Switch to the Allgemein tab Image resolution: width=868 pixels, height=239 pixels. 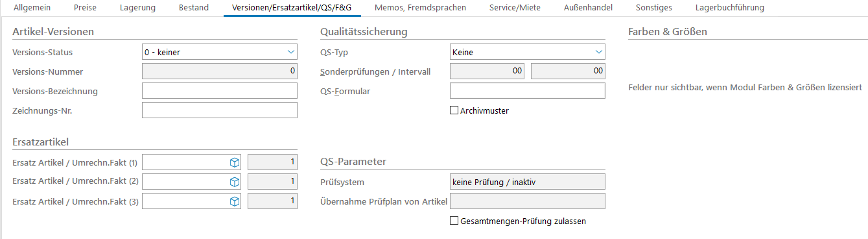(32, 8)
